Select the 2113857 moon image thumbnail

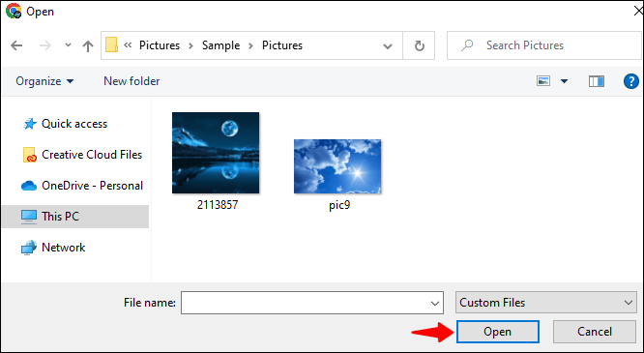click(216, 153)
